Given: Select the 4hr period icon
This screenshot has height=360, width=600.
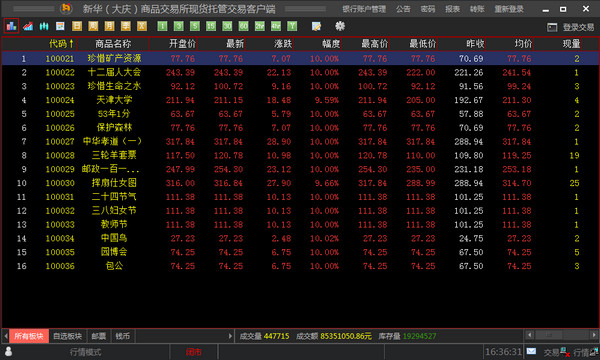Looking at the screenshot, I should point(276,26).
